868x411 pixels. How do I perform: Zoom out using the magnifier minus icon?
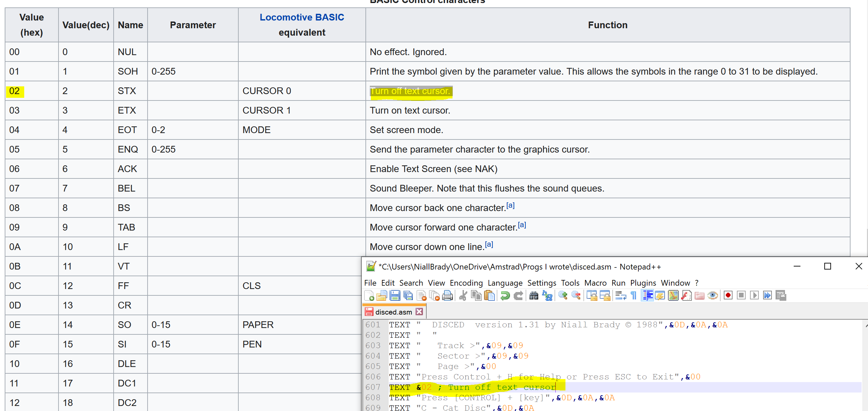pyautogui.click(x=576, y=296)
